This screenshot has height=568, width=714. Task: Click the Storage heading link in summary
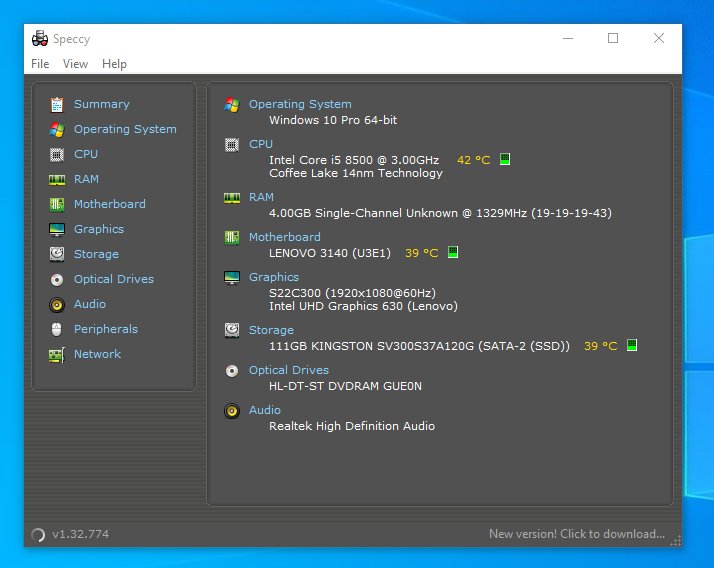[x=271, y=330]
